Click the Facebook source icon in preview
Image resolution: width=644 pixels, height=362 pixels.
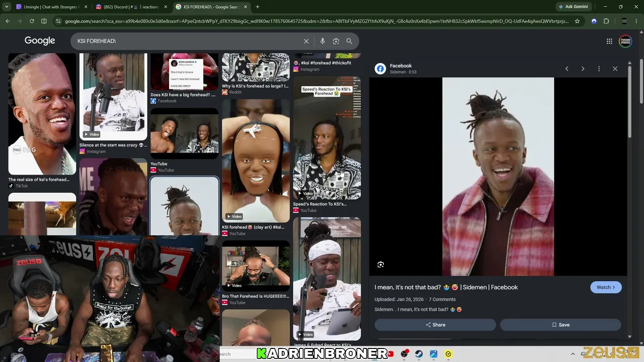(x=380, y=69)
